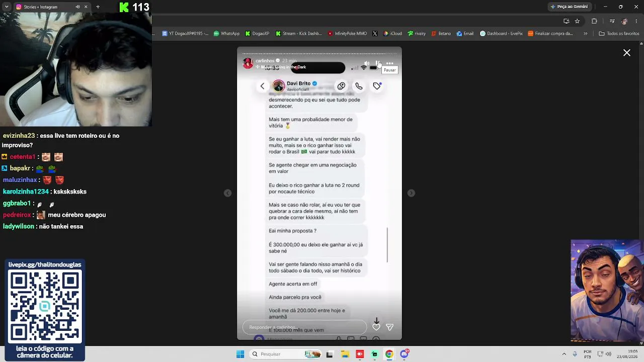Screen dimensions: 644x362
Task: Open the carlinhos username link
Action: click(x=265, y=61)
